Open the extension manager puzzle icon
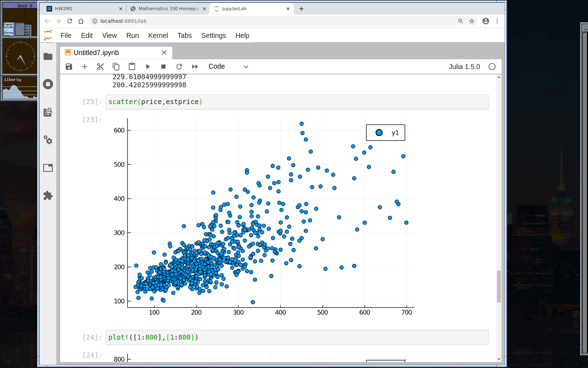 point(48,196)
